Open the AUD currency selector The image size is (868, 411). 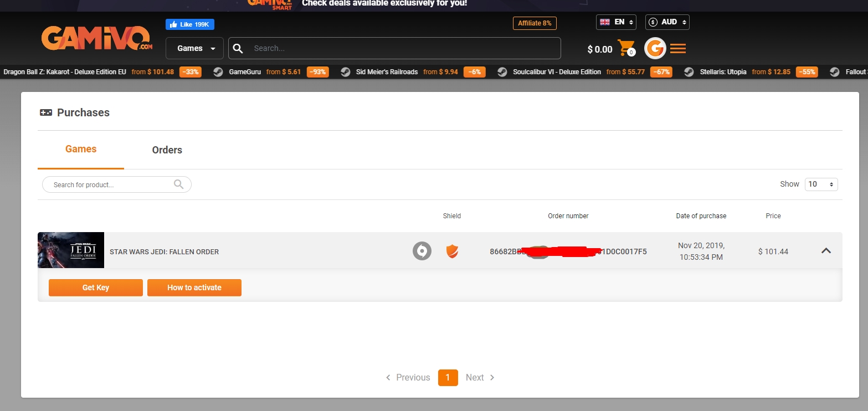tap(667, 22)
